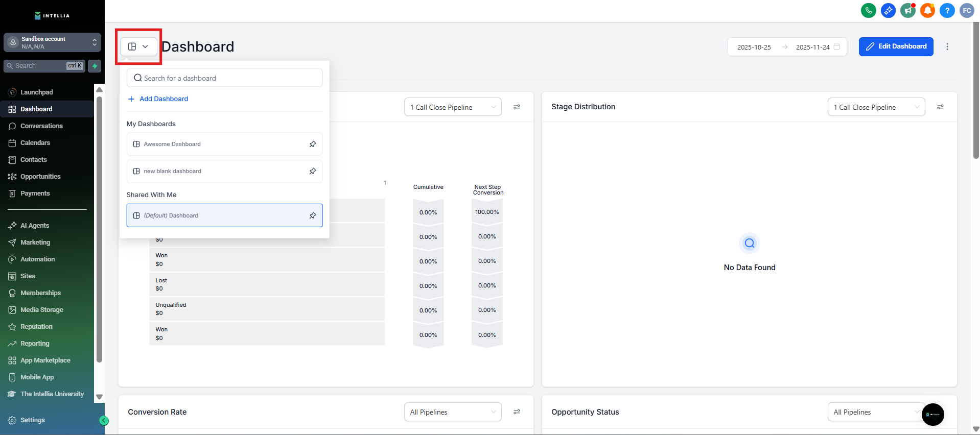Open the notifications bell icon
Viewport: 980px width, 435px height.
point(927,10)
